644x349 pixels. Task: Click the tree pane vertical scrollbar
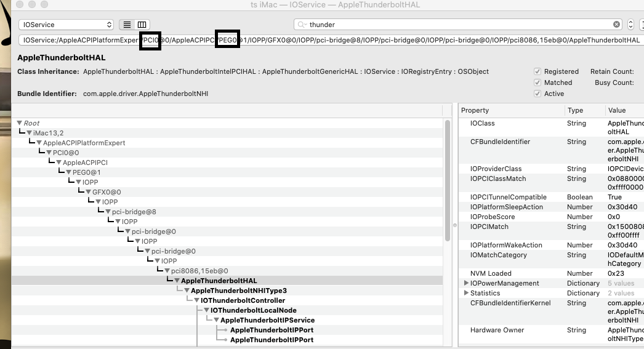[x=448, y=181]
